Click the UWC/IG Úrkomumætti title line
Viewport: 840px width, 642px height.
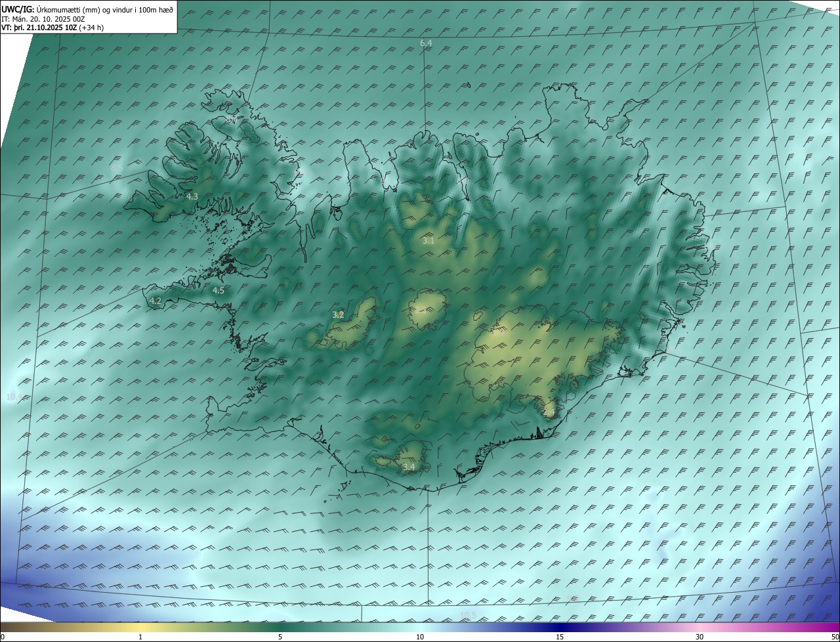click(87, 10)
